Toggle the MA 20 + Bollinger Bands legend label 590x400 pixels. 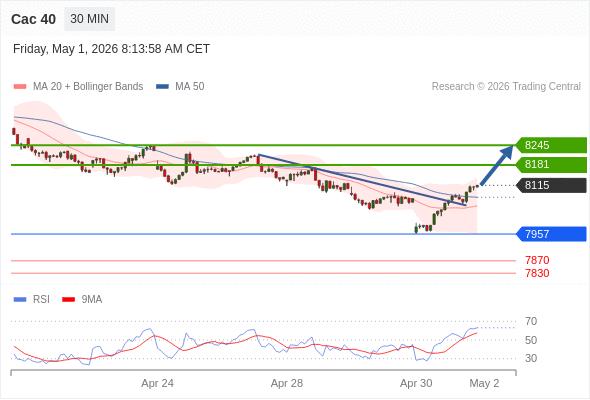pyautogui.click(x=88, y=87)
